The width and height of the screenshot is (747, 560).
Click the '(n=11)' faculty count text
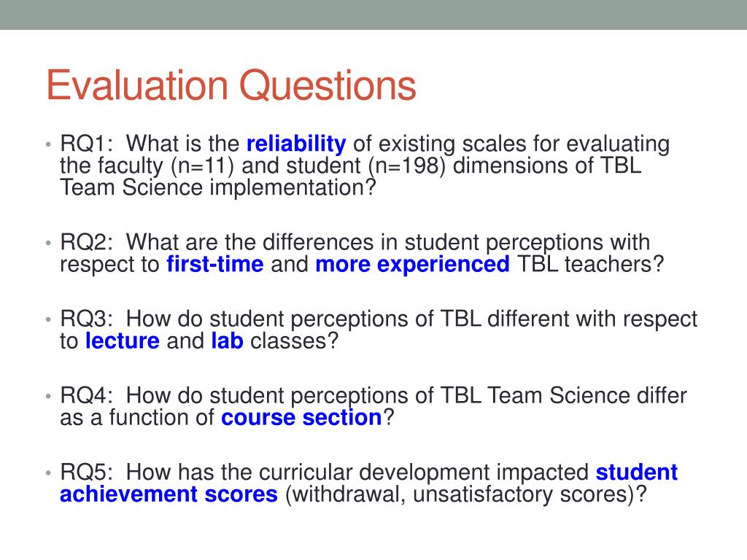tap(203, 166)
